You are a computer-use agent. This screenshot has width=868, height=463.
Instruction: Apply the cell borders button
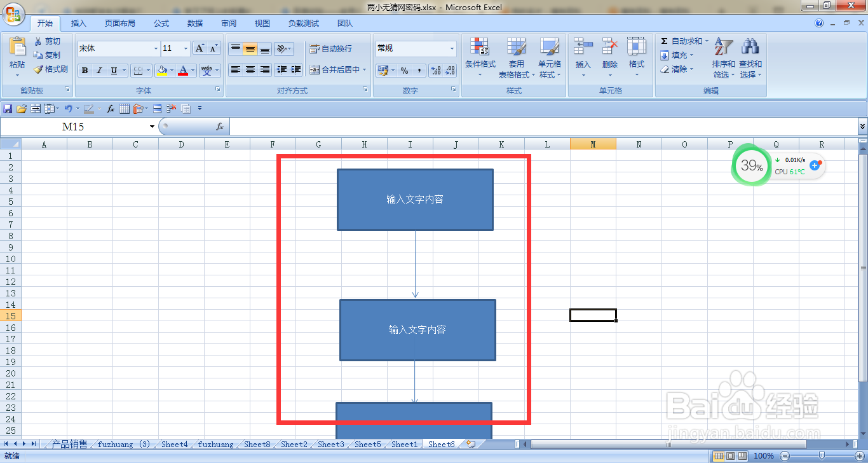point(138,71)
